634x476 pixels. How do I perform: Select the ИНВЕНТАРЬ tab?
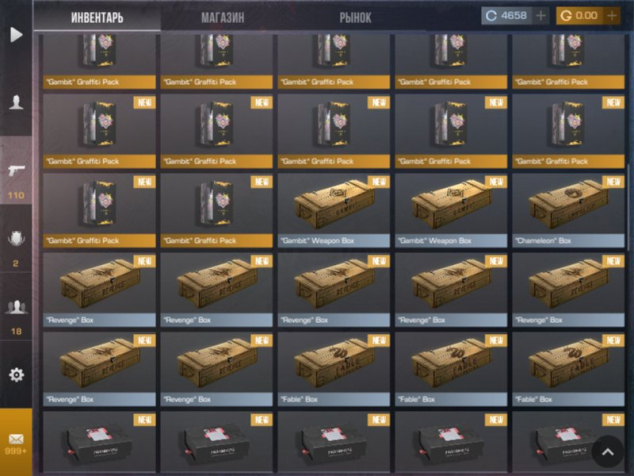pyautogui.click(x=97, y=18)
